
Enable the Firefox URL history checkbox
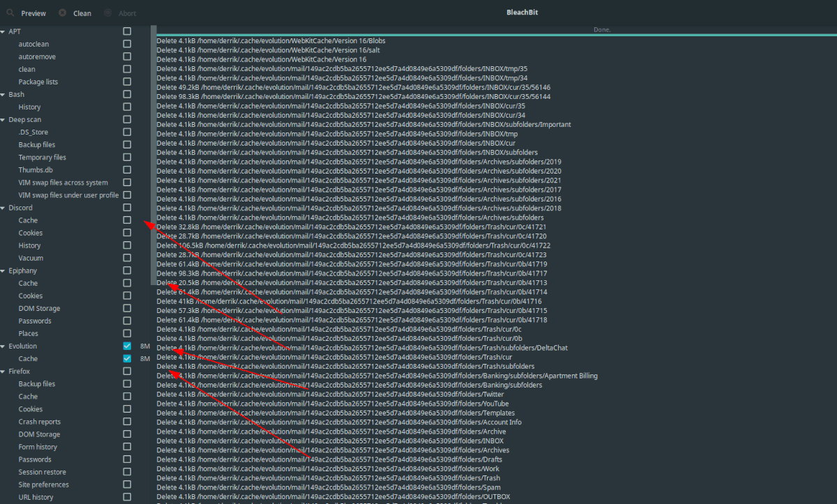127,497
